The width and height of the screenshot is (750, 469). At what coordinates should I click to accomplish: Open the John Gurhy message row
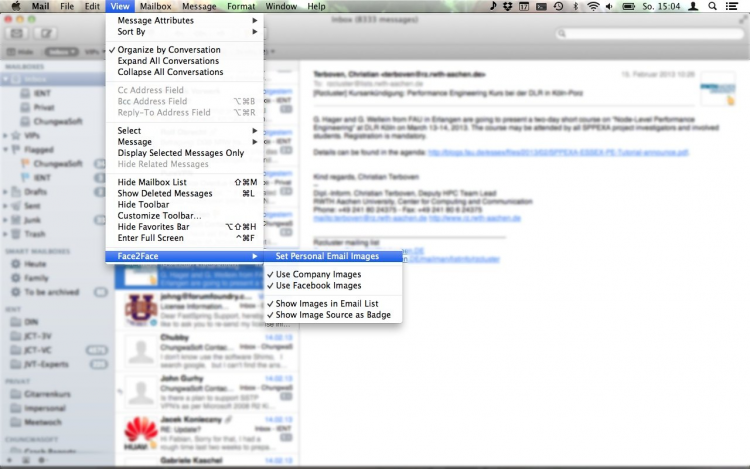click(x=207, y=392)
